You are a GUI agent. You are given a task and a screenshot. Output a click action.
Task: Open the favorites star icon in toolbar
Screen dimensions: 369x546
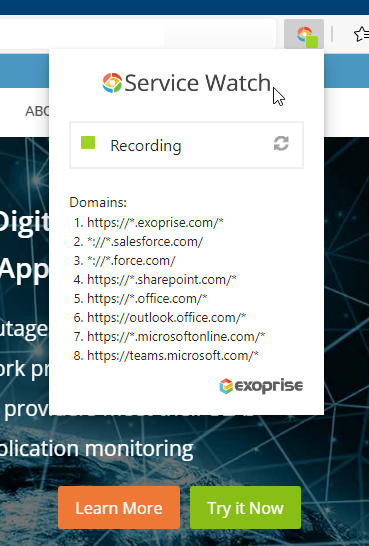tap(361, 34)
